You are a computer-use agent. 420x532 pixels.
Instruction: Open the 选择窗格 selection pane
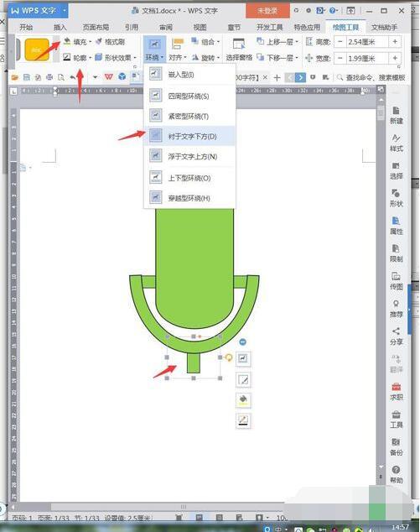click(239, 50)
